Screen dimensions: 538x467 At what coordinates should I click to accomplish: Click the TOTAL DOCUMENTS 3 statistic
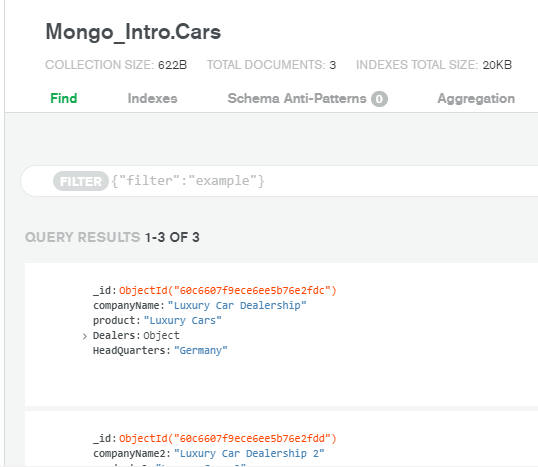(x=271, y=65)
